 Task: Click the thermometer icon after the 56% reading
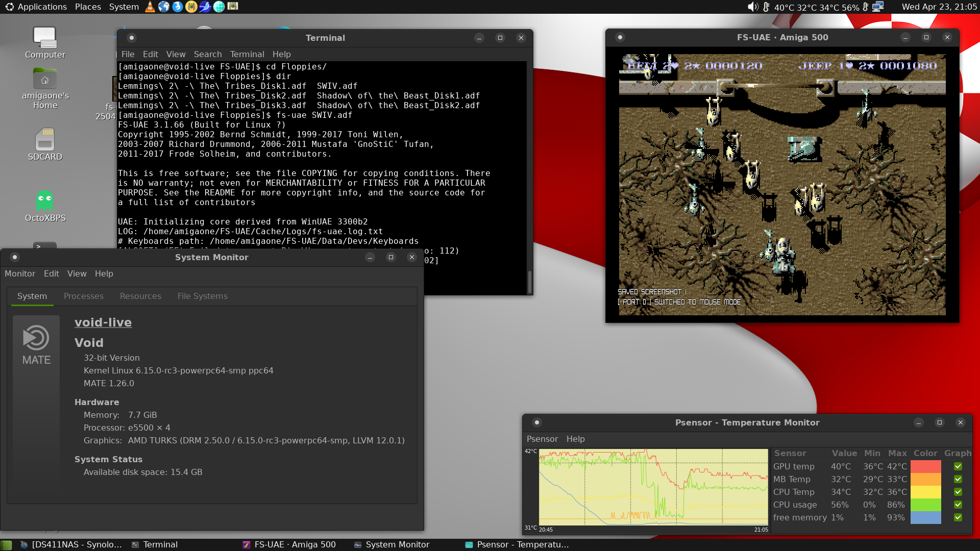click(865, 7)
